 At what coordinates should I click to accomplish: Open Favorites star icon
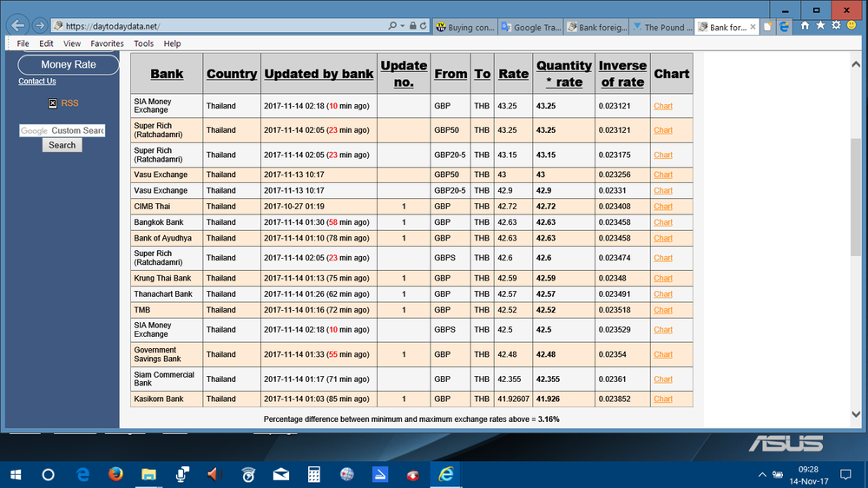tap(820, 25)
